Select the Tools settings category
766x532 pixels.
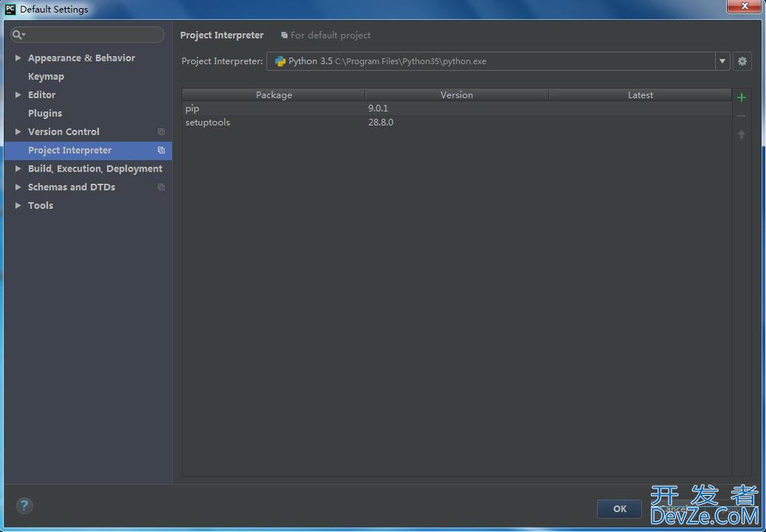click(x=41, y=206)
